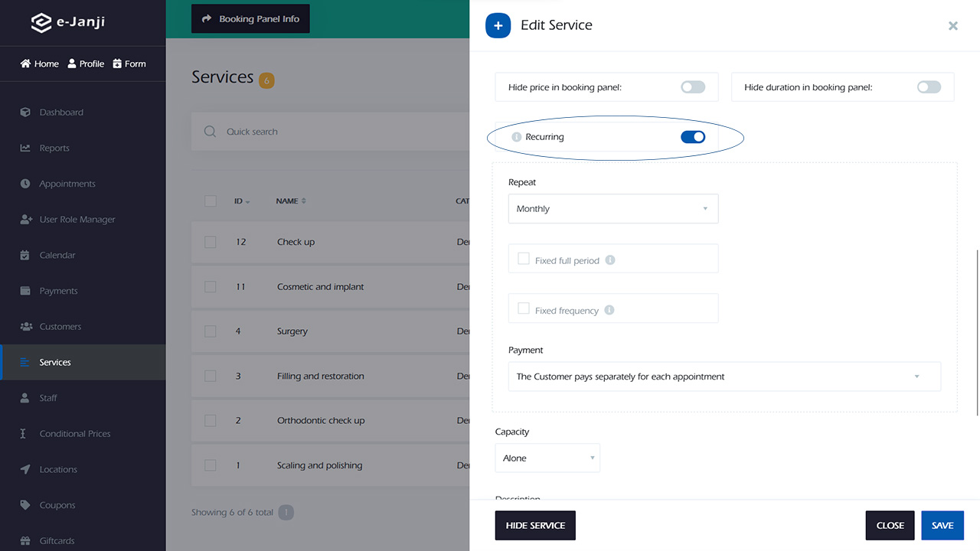Click info icon beside Fixed frequency
The image size is (980, 551).
pyautogui.click(x=609, y=310)
